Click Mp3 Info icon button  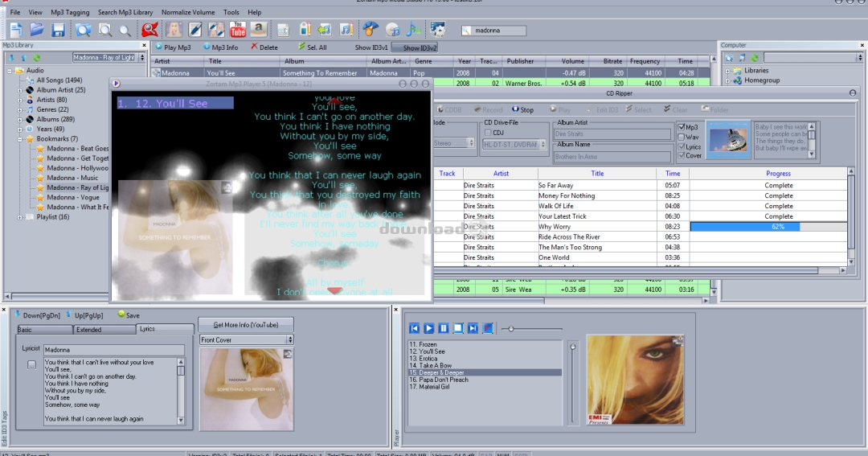click(x=220, y=47)
